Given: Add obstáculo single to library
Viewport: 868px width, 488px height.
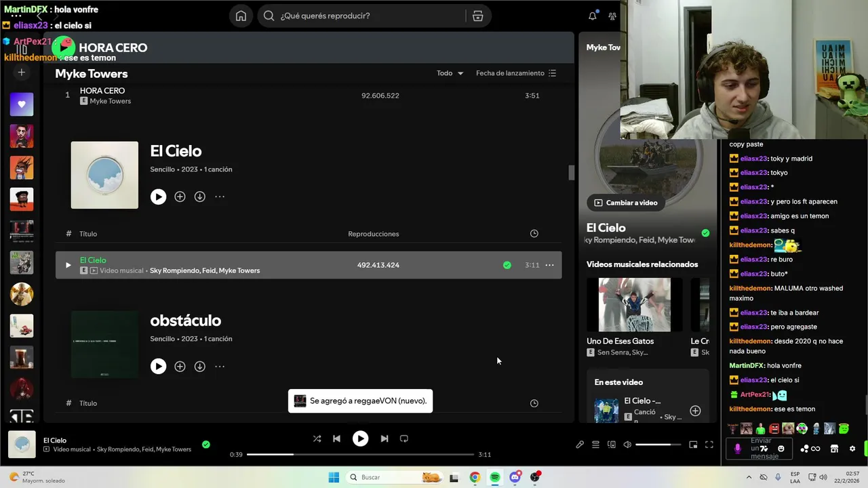Looking at the screenshot, I should click(180, 366).
